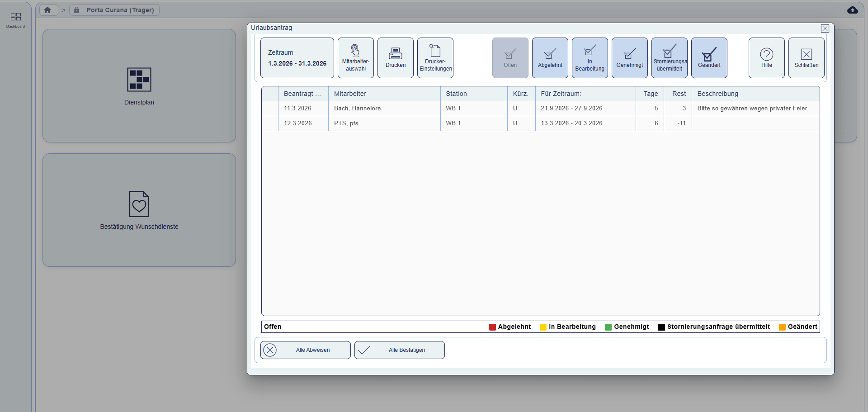This screenshot has height=412, width=868.
Task: Click the Drucken printer icon
Action: 395,54
